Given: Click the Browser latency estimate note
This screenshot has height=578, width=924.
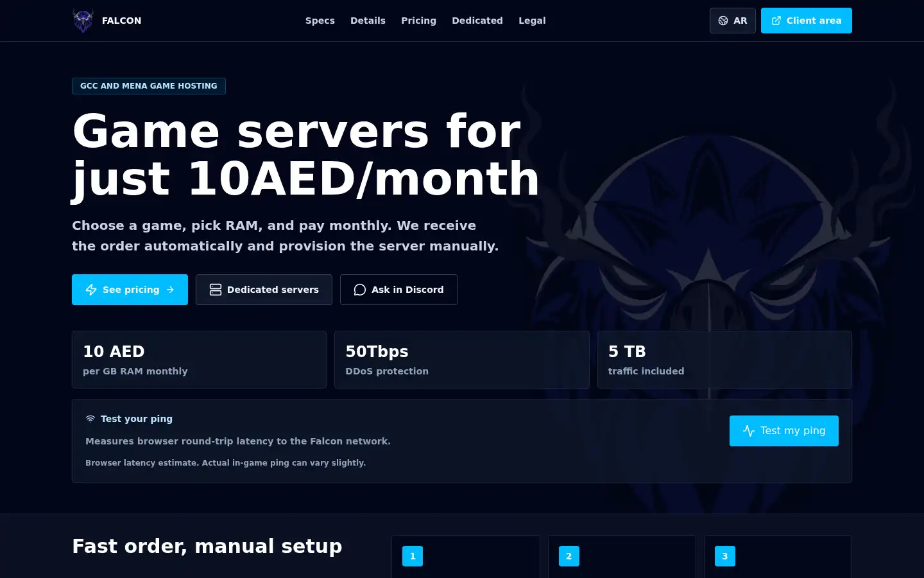Looking at the screenshot, I should pos(225,463).
